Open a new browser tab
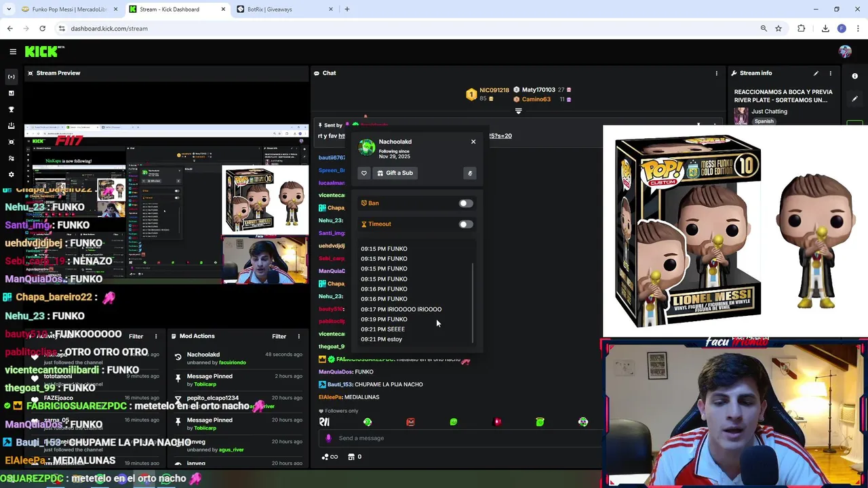This screenshot has width=868, height=488. [347, 9]
